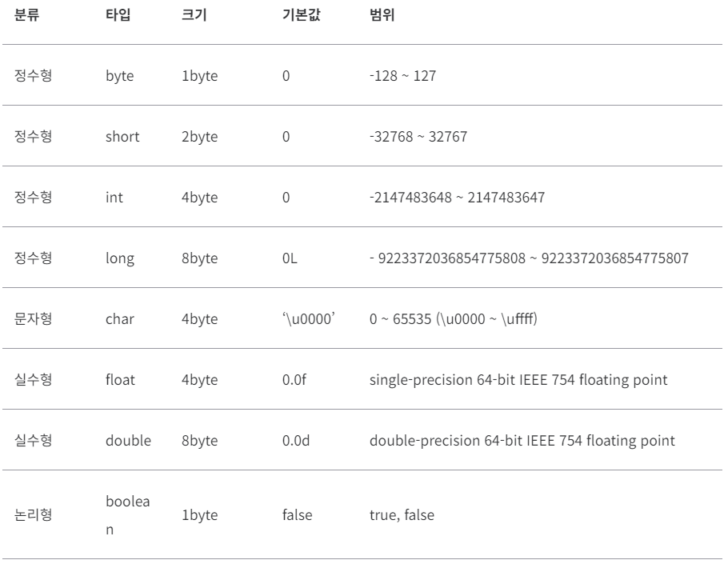Click the 기본값 column header
The height and width of the screenshot is (564, 728).
302,15
